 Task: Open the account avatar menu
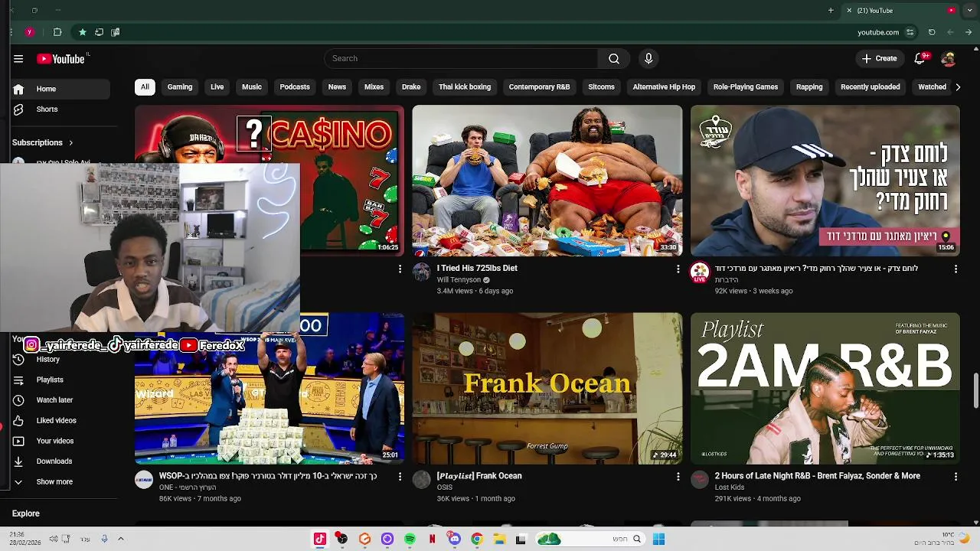[x=948, y=58]
